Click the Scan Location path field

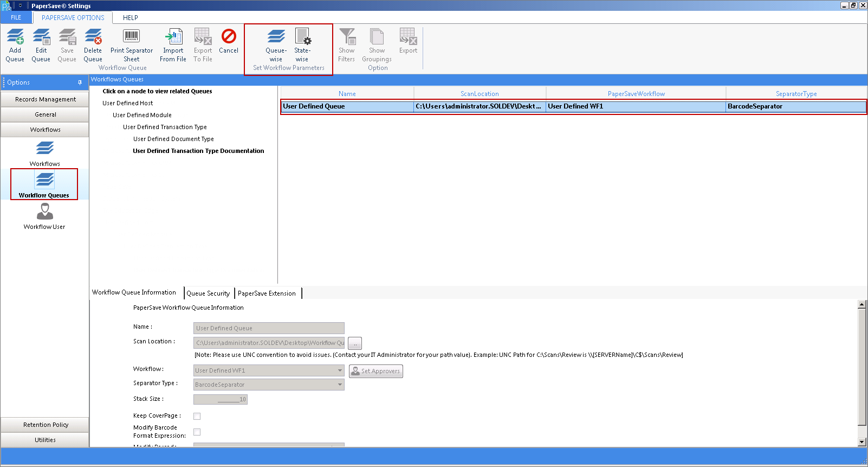point(269,343)
